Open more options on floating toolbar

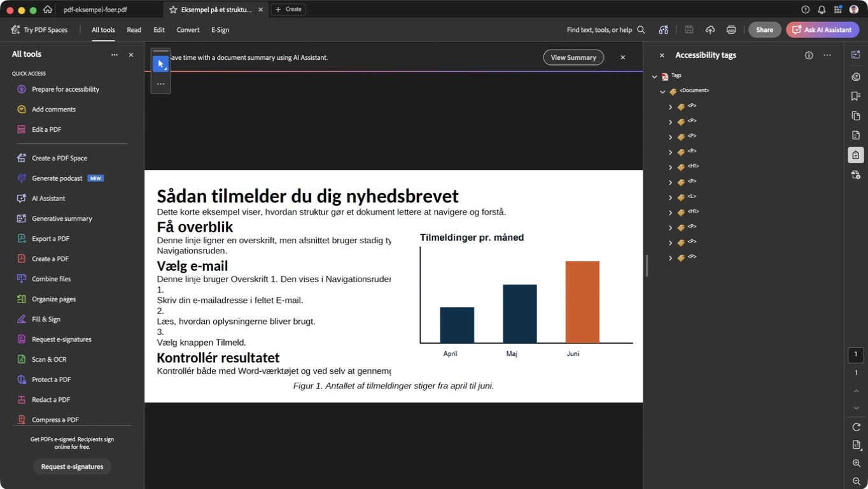[x=160, y=83]
